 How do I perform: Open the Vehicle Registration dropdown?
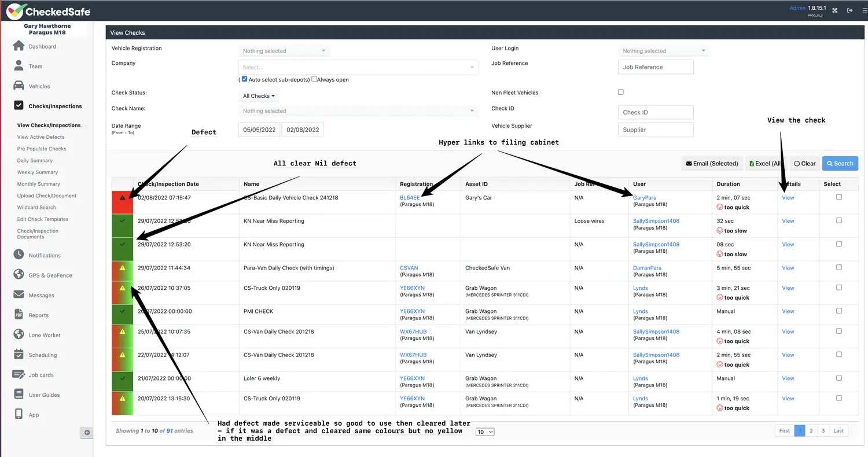284,51
